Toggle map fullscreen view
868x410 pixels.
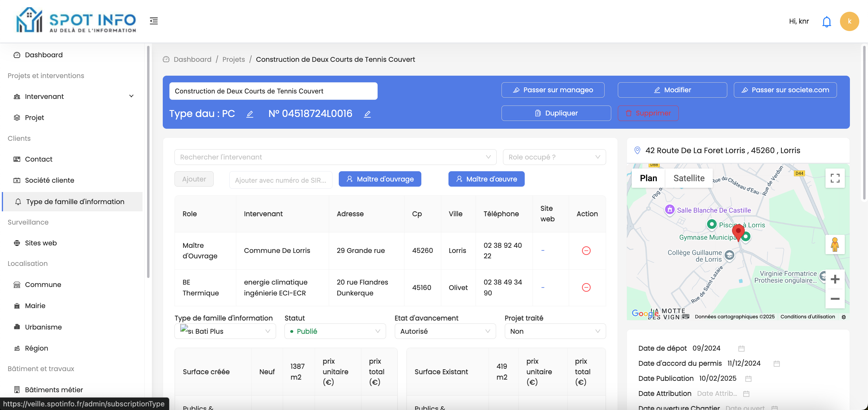835,178
